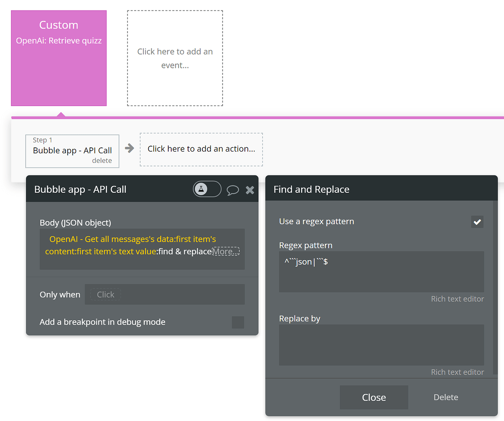Image resolution: width=504 pixels, height=421 pixels.
Task: Open Rich text editor for Regex pattern
Action: click(x=457, y=299)
